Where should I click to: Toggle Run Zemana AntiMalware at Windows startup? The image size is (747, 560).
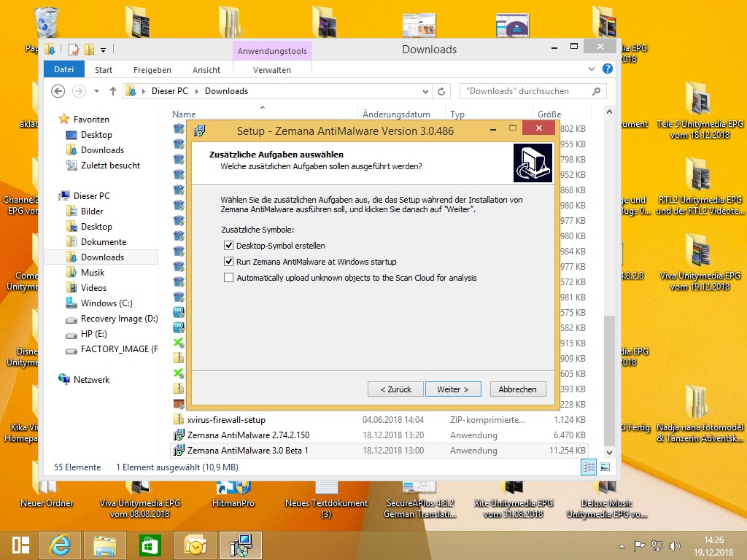click(228, 262)
